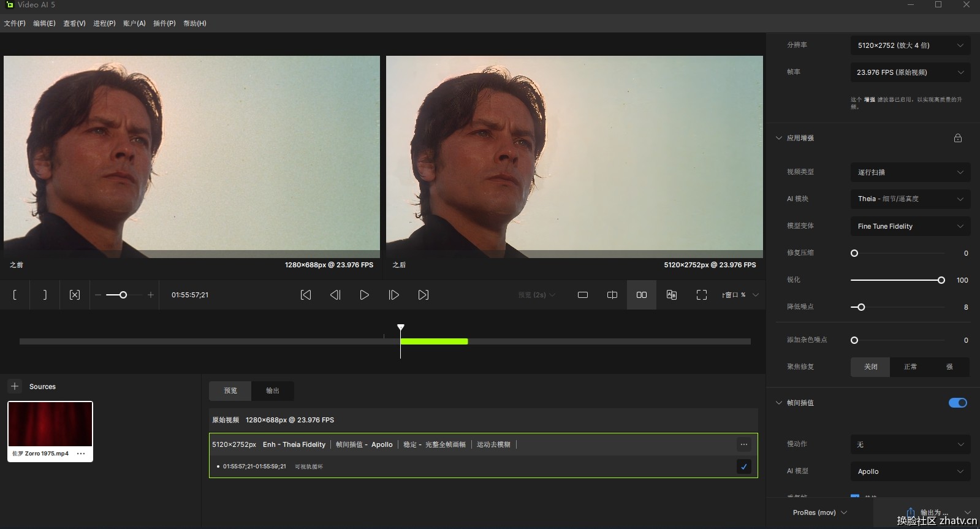Screen dimensions: 980x529
Task: Collapse the frame interpolation section
Action: point(779,403)
